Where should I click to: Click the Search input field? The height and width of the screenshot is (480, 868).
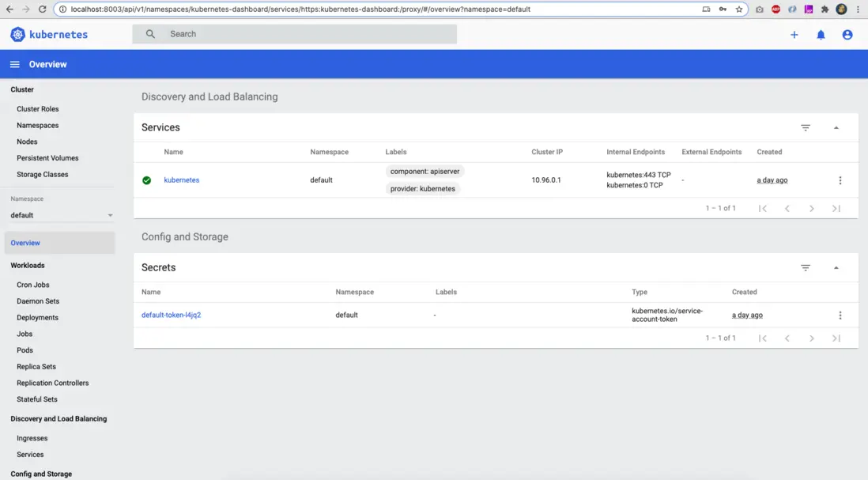(295, 34)
